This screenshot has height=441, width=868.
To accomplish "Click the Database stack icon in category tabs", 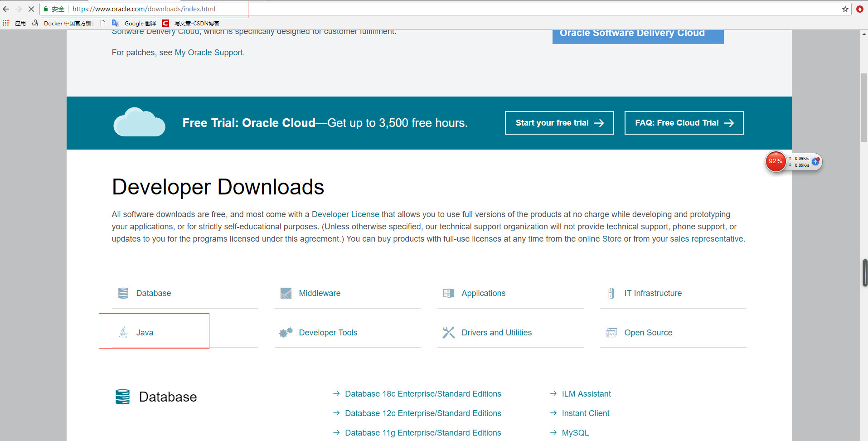I will coord(123,293).
